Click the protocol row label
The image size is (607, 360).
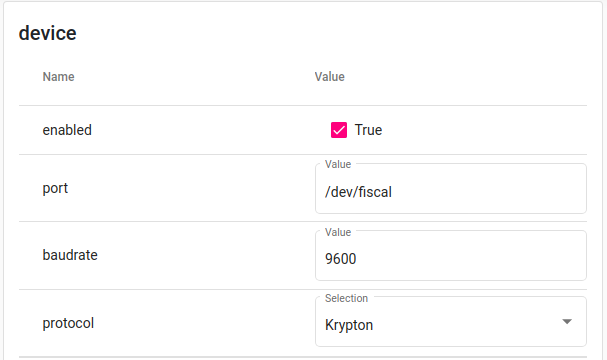click(x=68, y=323)
